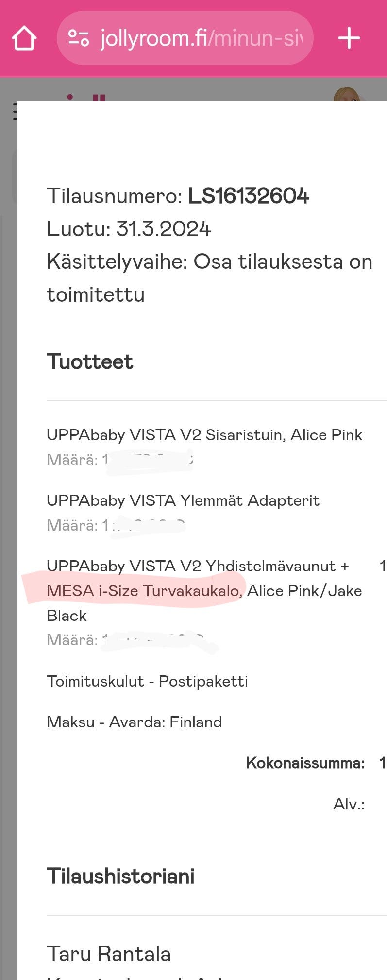Open UPPAbaby VISTA Ylemmät Adapterit product
This screenshot has height=980, width=387.
183,500
